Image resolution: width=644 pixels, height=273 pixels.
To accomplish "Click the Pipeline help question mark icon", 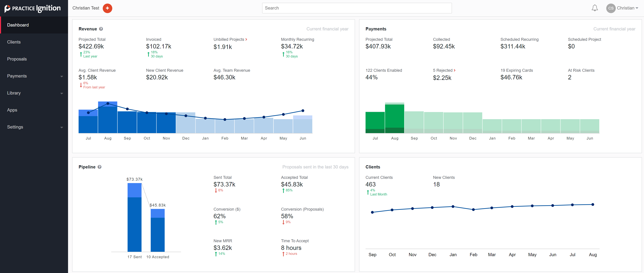I will [100, 167].
